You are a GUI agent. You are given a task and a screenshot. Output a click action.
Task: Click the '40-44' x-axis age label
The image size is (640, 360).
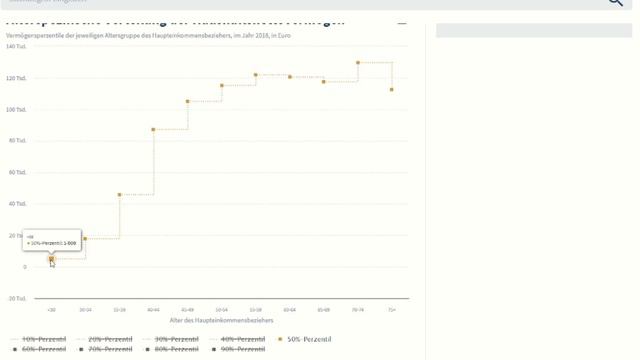click(x=153, y=310)
